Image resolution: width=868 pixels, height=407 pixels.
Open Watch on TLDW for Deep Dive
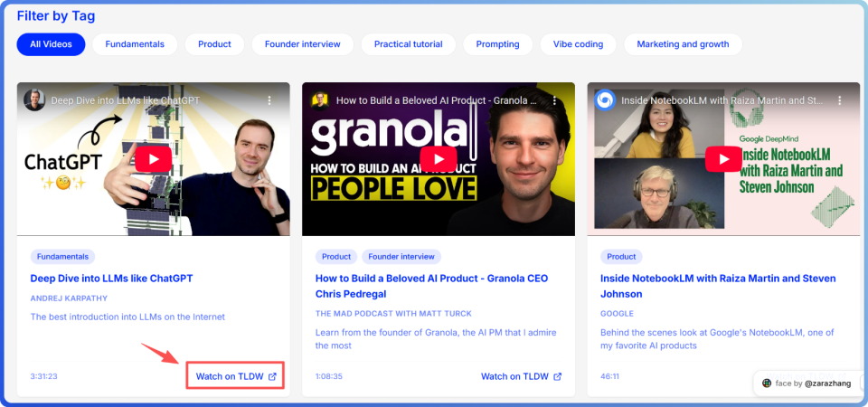[235, 376]
